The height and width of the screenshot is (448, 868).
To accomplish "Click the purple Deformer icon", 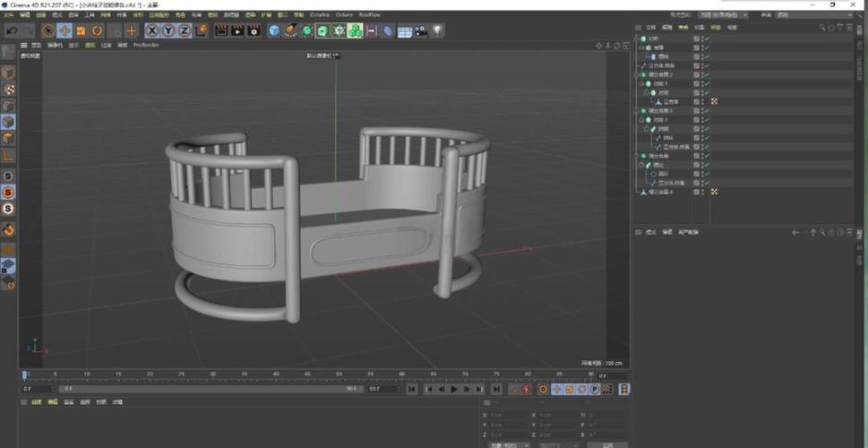I will [x=388, y=30].
